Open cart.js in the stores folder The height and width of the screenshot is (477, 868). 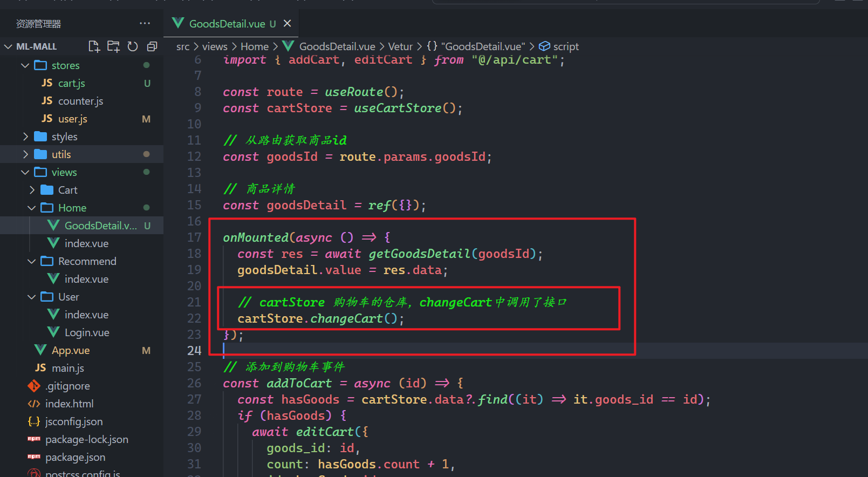pyautogui.click(x=71, y=83)
